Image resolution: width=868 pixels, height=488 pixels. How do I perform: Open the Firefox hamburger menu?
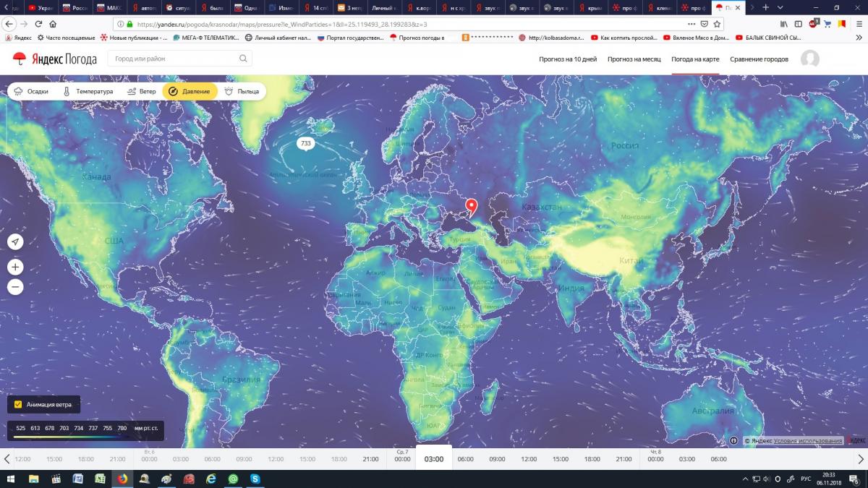858,24
